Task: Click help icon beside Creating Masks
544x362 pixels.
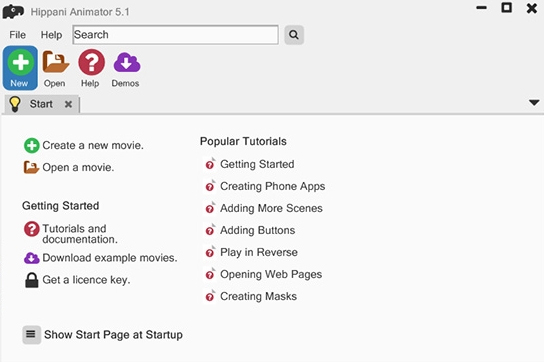Action: click(210, 296)
